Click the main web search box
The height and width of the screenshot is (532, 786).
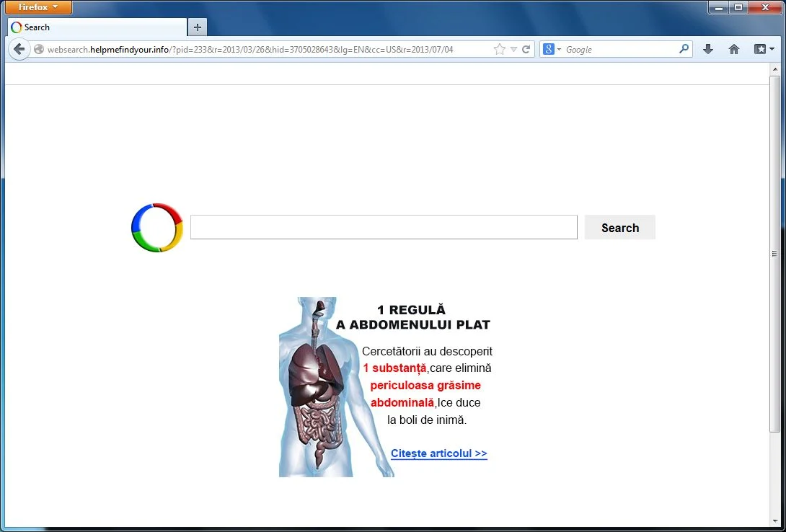pyautogui.click(x=384, y=227)
